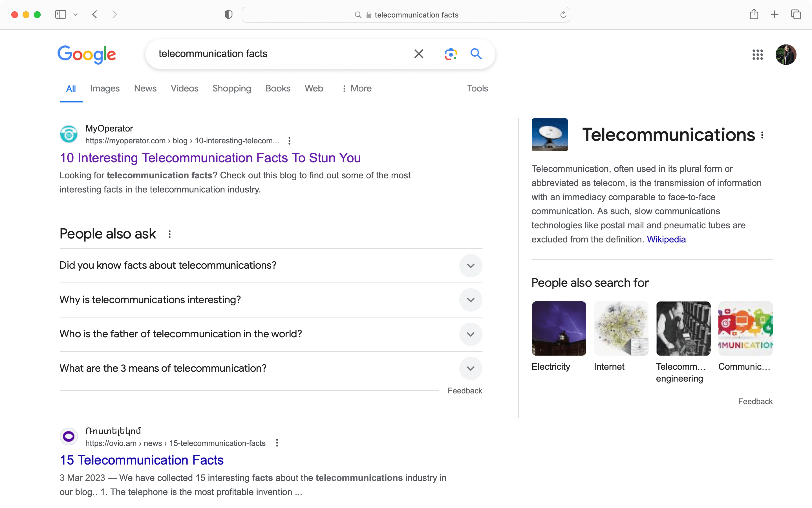Follow the Wikipedia link in the knowledge panel
This screenshot has width=812, height=508.
666,239
